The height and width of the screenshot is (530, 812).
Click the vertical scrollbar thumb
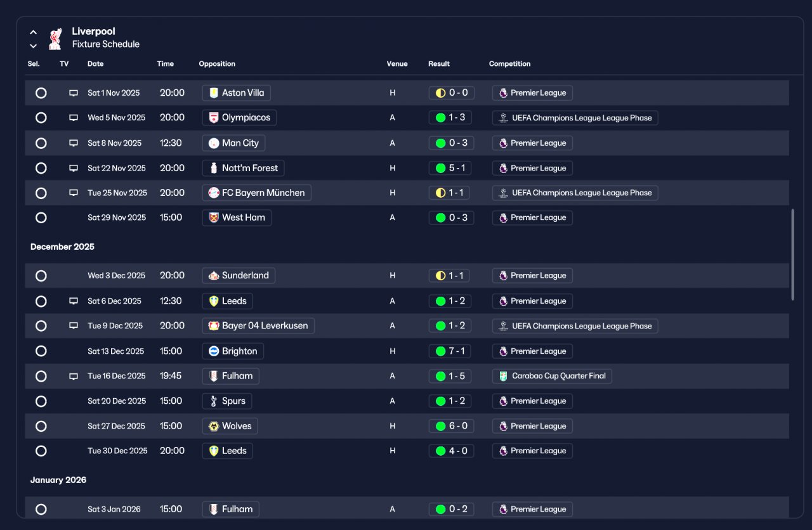[792, 254]
